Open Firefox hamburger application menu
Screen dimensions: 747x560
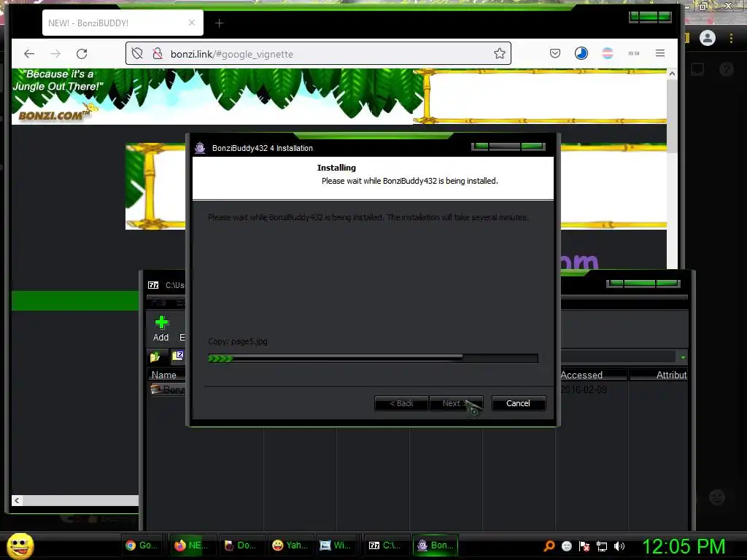[659, 53]
